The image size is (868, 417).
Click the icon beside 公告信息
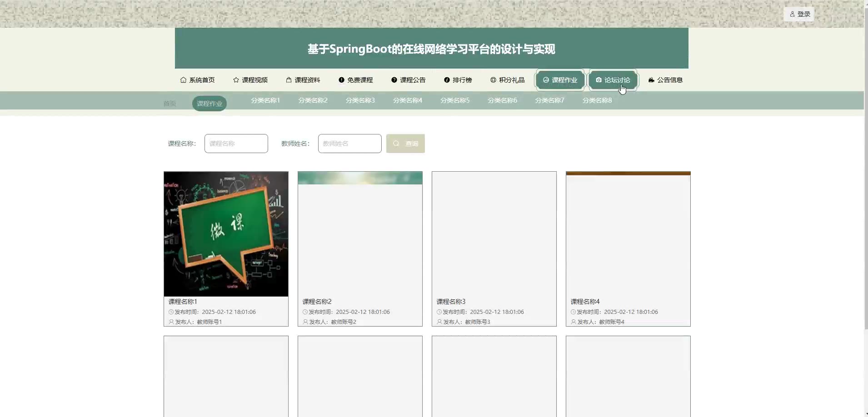coord(651,80)
